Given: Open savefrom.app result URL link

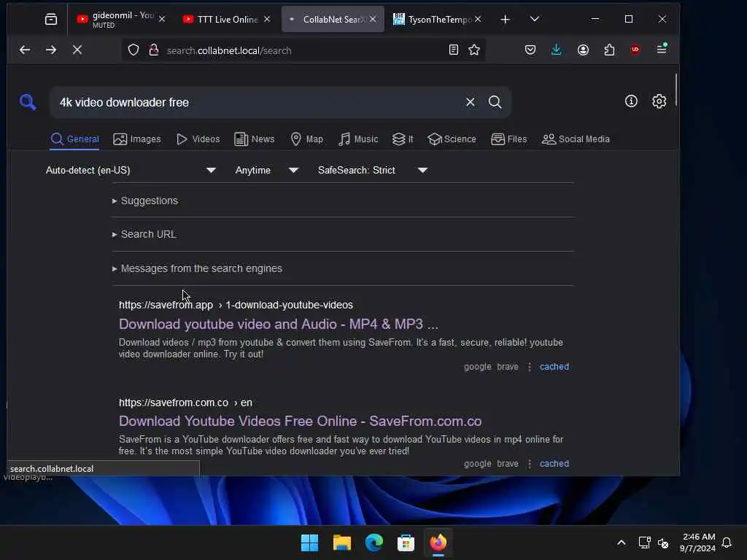Looking at the screenshot, I should tap(236, 305).
